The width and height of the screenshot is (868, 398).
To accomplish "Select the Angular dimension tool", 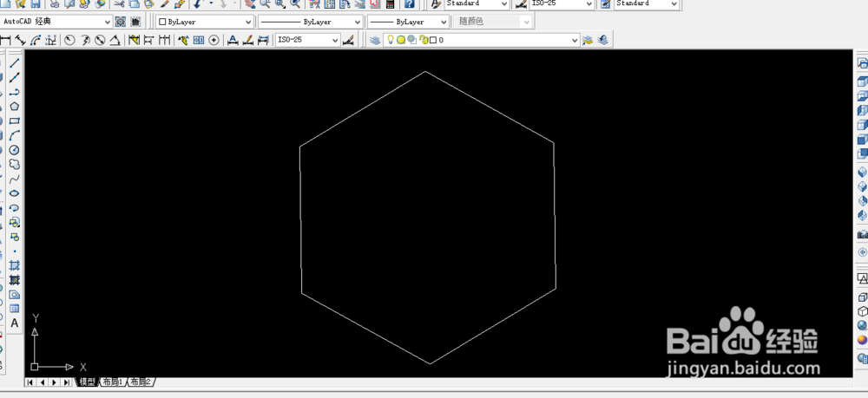I will coord(115,40).
